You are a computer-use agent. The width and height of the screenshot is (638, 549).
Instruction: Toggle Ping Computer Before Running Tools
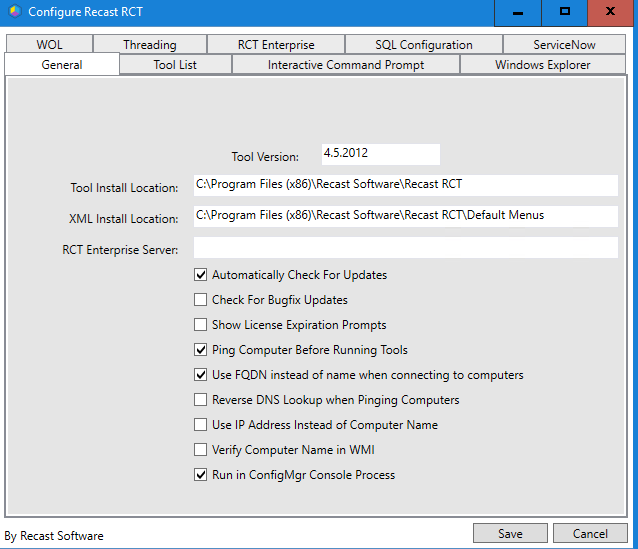[x=200, y=350]
